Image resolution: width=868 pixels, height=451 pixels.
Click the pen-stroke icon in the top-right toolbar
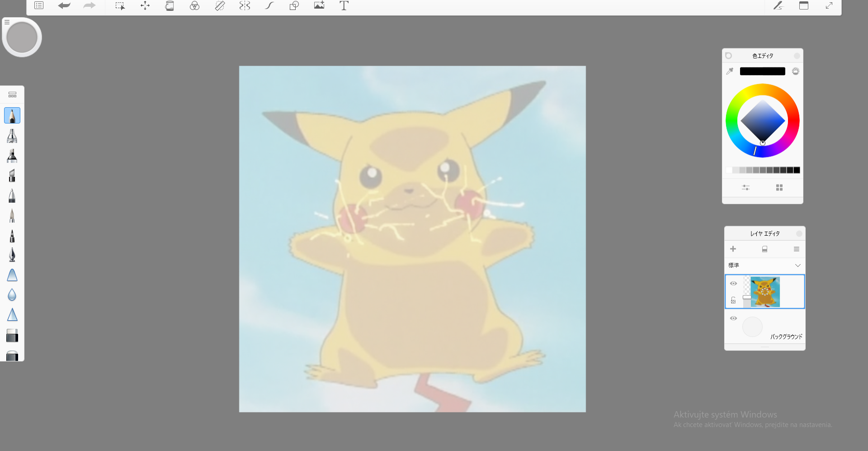778,5
